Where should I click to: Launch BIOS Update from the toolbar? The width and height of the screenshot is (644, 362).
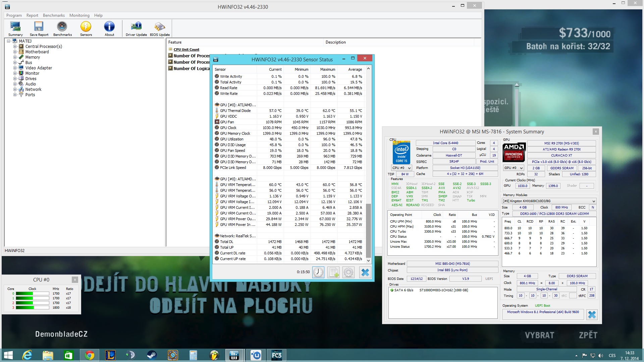(x=160, y=28)
